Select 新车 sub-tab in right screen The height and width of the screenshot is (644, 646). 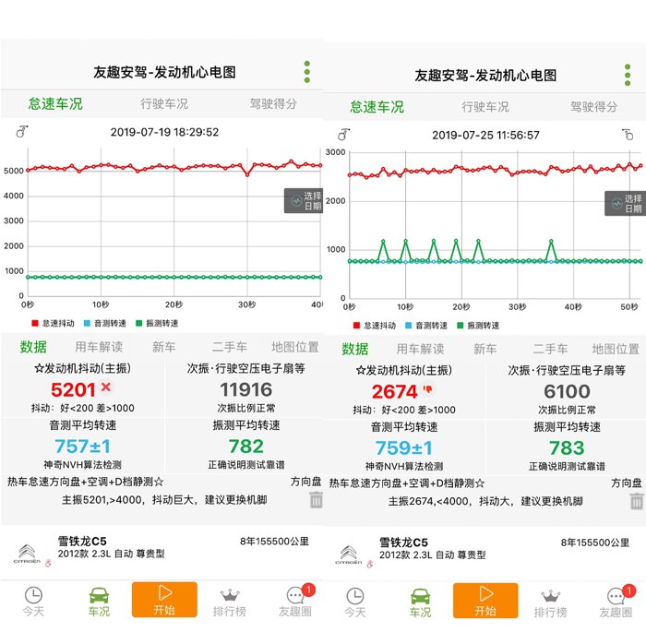484,349
